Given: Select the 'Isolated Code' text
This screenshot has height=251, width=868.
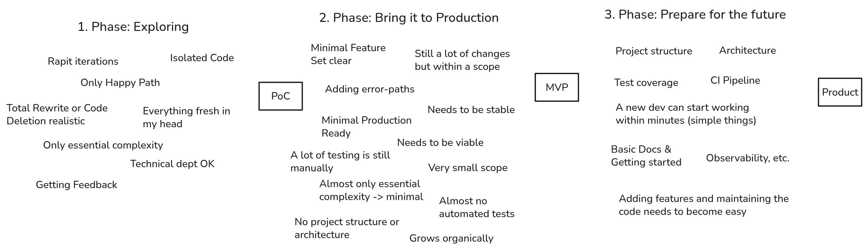Looking at the screenshot, I should (202, 58).
